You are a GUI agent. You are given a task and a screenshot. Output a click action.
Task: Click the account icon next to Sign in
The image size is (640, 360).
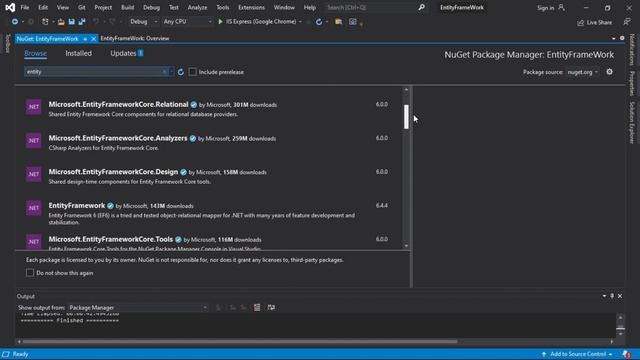562,7
